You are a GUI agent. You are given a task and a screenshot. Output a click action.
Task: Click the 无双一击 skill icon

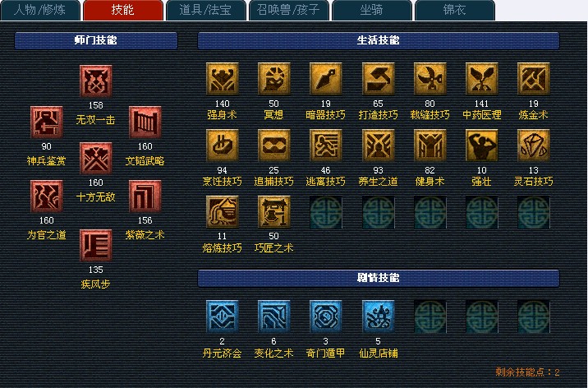click(x=95, y=81)
